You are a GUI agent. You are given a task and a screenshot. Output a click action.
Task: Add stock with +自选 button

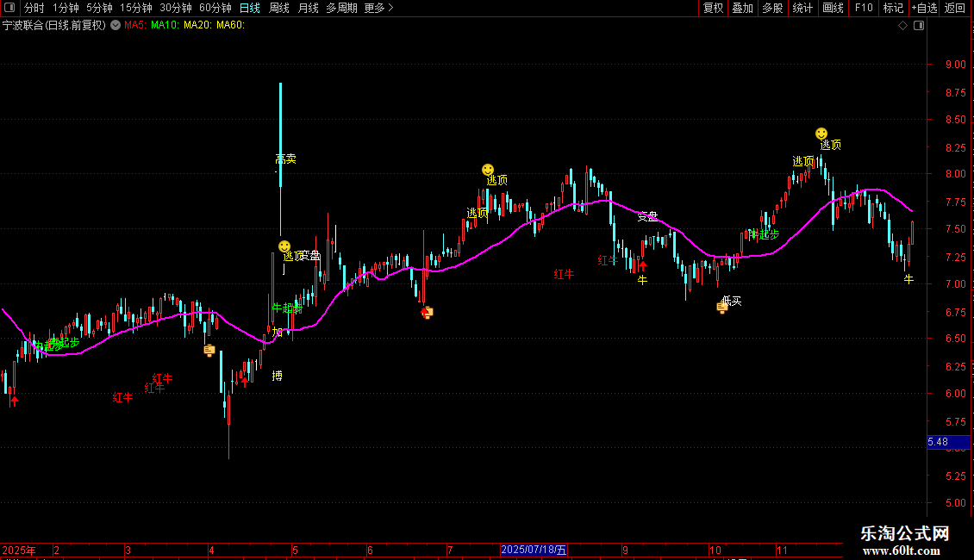point(924,8)
